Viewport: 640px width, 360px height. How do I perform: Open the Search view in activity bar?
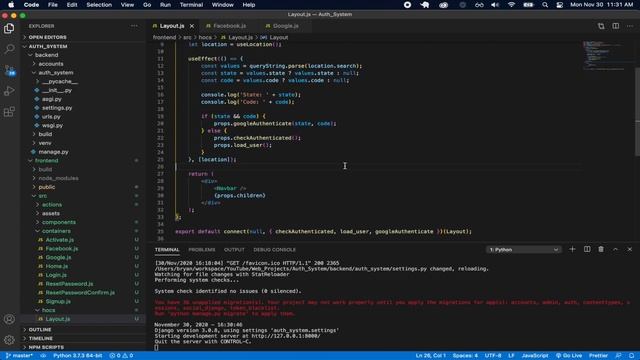(9, 49)
